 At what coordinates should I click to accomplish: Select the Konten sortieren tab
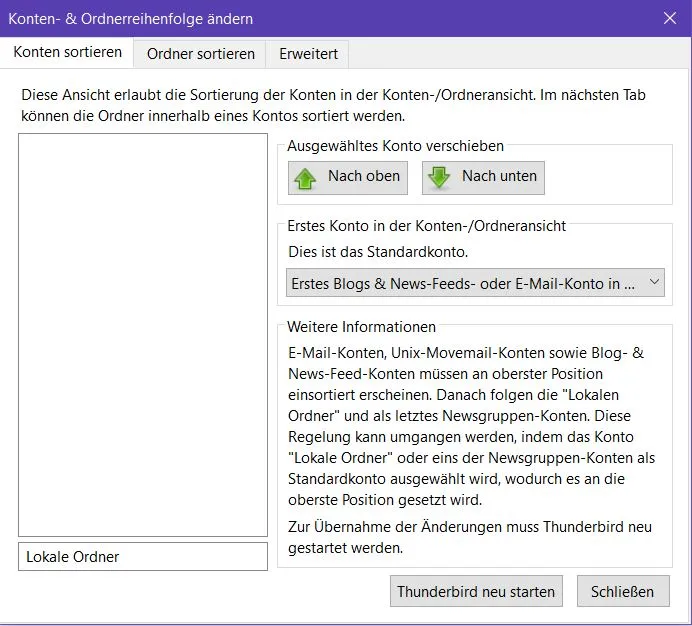[68, 52]
